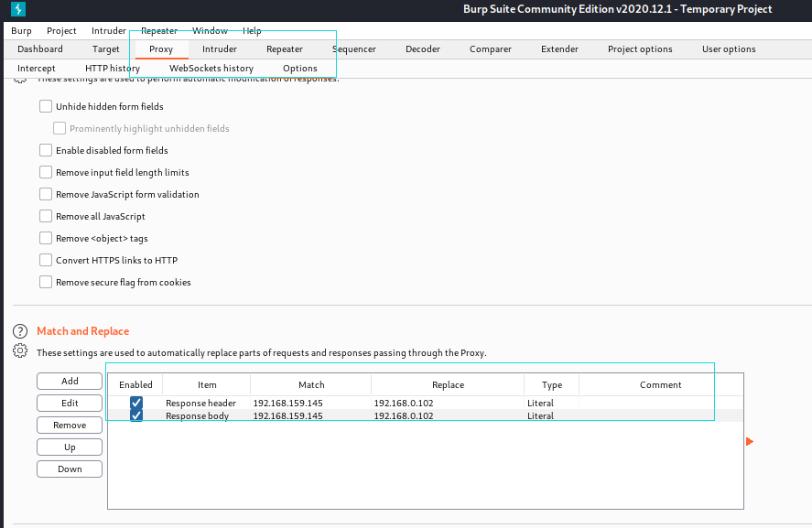Image resolution: width=812 pixels, height=528 pixels.
Task: Go to the Repeater tool tab
Action: tap(285, 49)
